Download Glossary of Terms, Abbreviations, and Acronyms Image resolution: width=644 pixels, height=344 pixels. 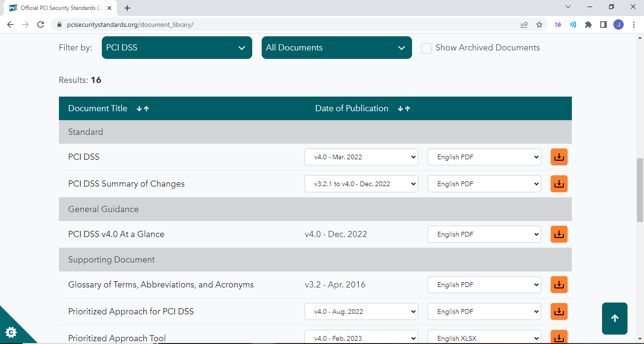tap(559, 285)
